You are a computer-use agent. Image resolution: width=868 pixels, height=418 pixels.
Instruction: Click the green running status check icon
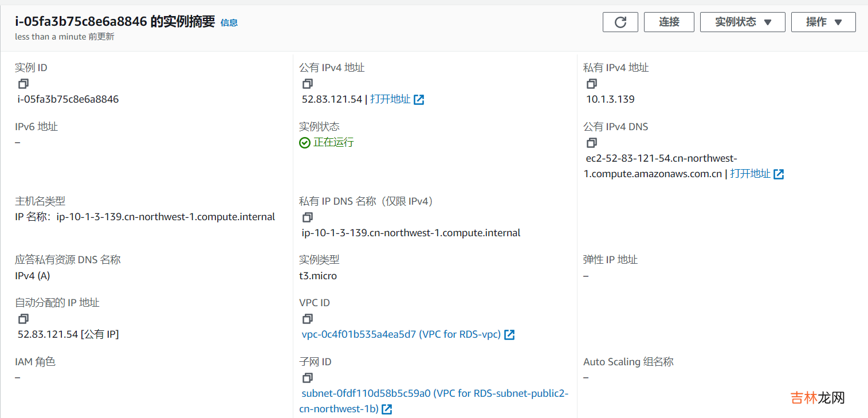[305, 143]
